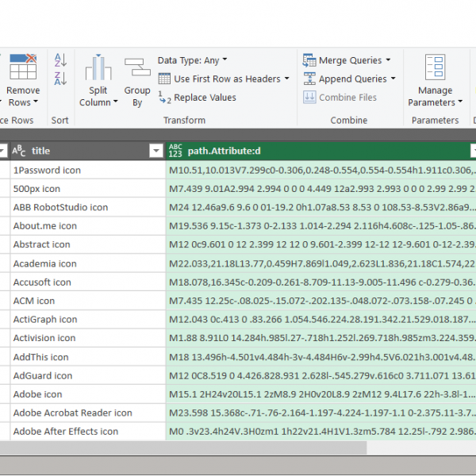
Task: Click the Split Column icon
Action: 98,67
